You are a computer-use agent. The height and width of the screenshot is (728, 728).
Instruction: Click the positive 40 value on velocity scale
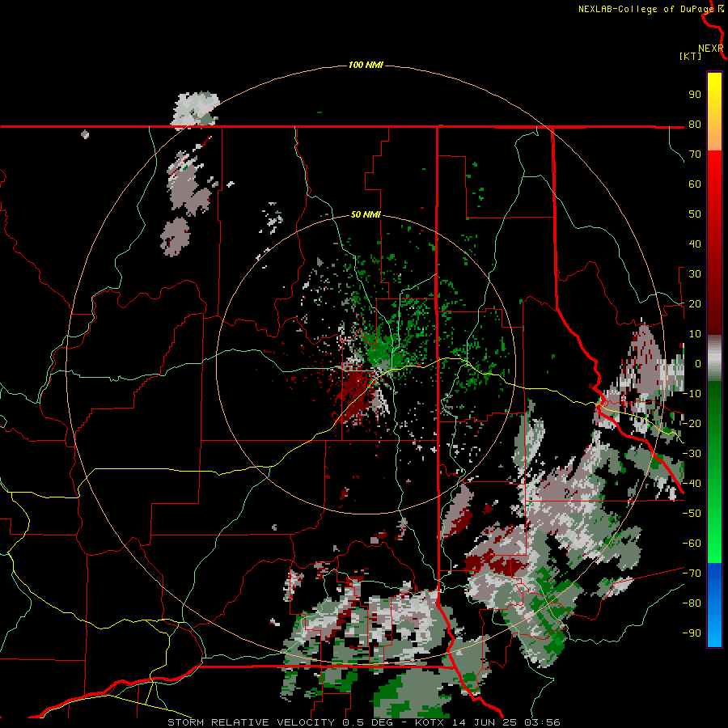point(695,243)
